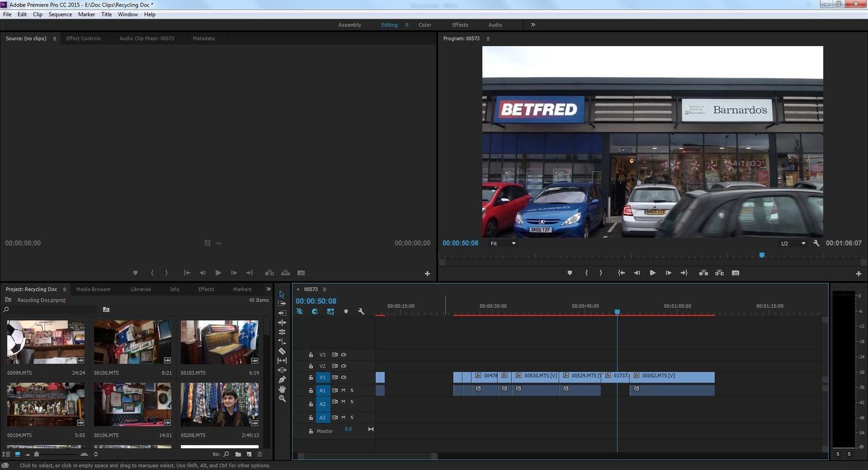Image resolution: width=868 pixels, height=470 pixels.
Task: Select the Razor tool in the tools panel
Action: click(x=282, y=351)
